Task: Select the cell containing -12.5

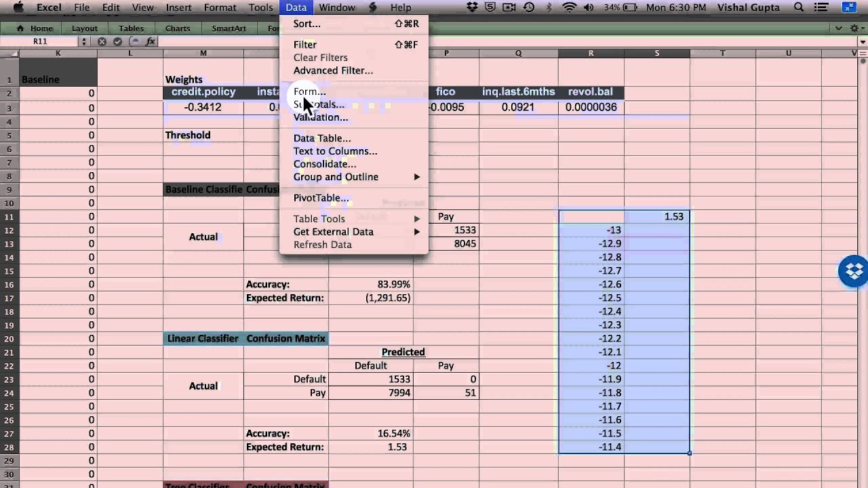Action: click(591, 298)
